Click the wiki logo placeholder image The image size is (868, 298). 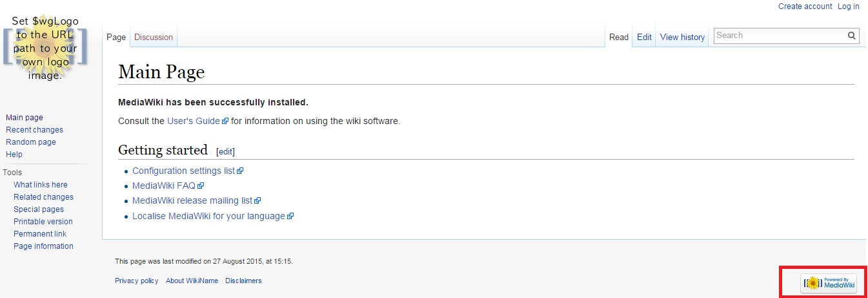coord(45,48)
